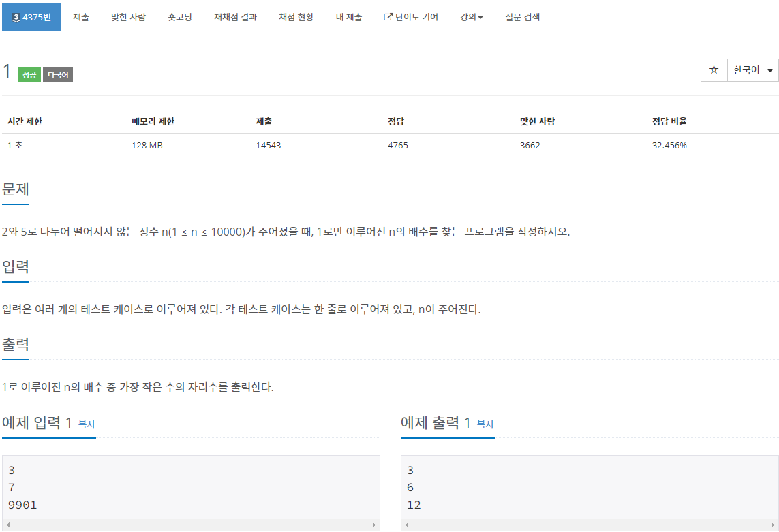The width and height of the screenshot is (779, 532).
Task: Open the 4375번 problem tab
Action: (31, 18)
